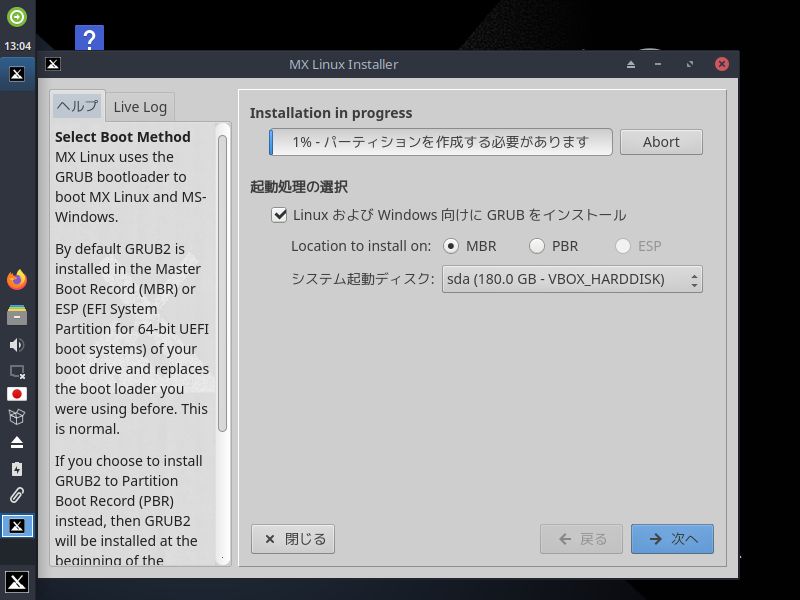Maximize the MX Linux Installer window

pos(690,64)
